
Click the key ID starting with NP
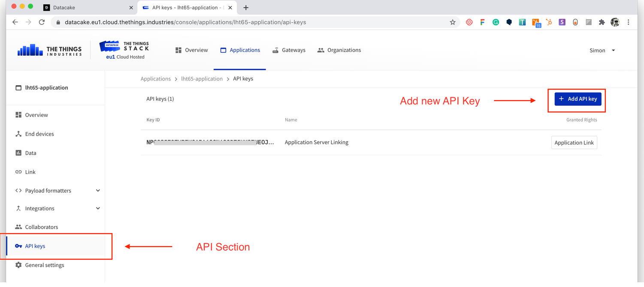point(210,143)
